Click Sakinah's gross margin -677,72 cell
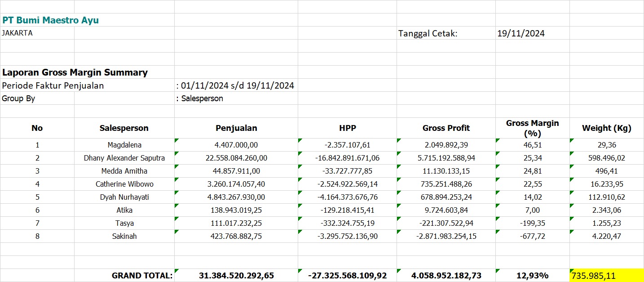The width and height of the screenshot is (644, 282). pyautogui.click(x=532, y=236)
